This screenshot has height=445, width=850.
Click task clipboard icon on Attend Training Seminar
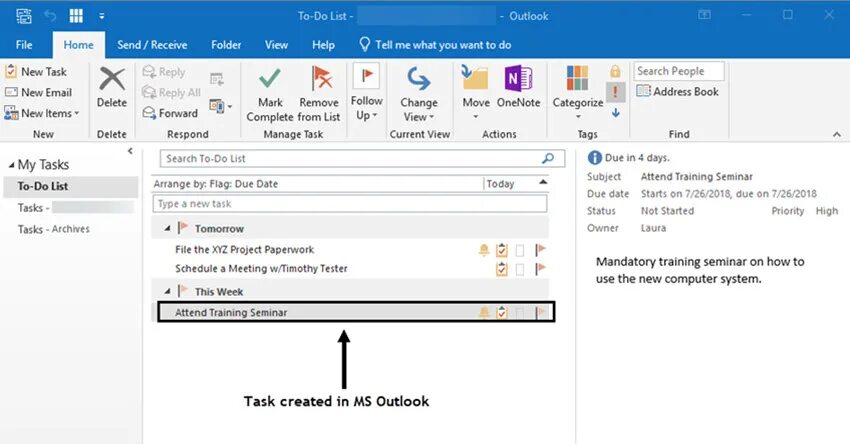pyautogui.click(x=502, y=312)
